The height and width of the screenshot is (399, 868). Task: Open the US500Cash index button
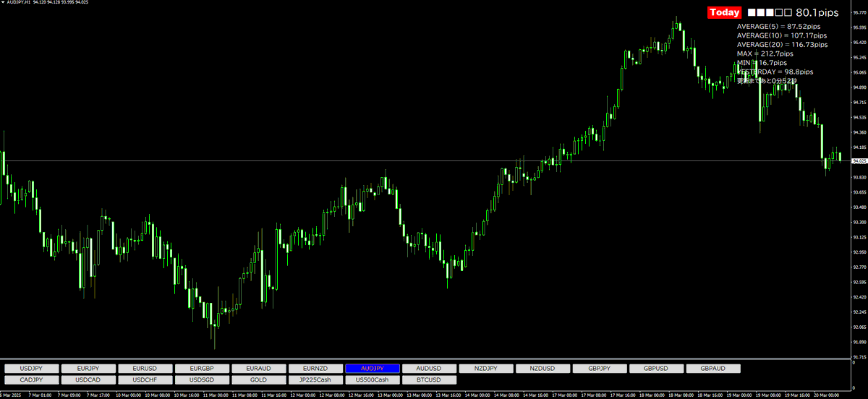coord(372,379)
